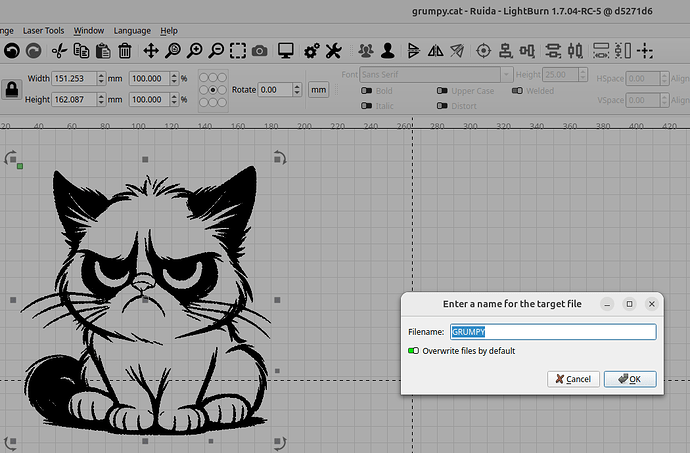Delete selection with the trash icon
This screenshot has width=690, height=453.
125,51
